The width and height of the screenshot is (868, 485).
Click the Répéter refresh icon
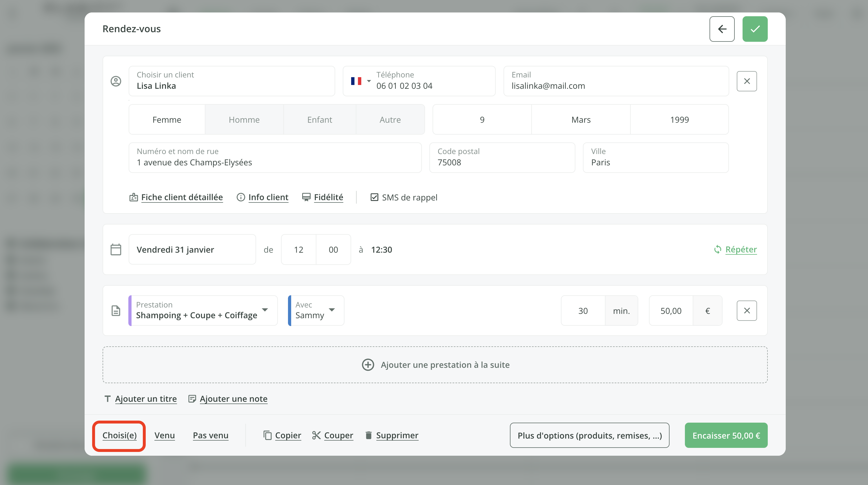(x=717, y=249)
